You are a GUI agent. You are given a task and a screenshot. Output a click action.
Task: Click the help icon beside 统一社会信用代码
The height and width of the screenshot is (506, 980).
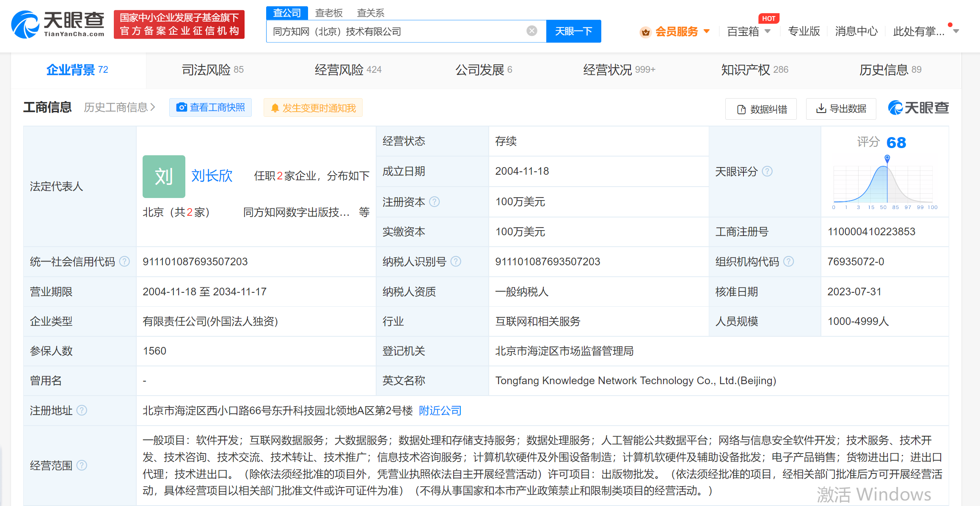tap(124, 261)
